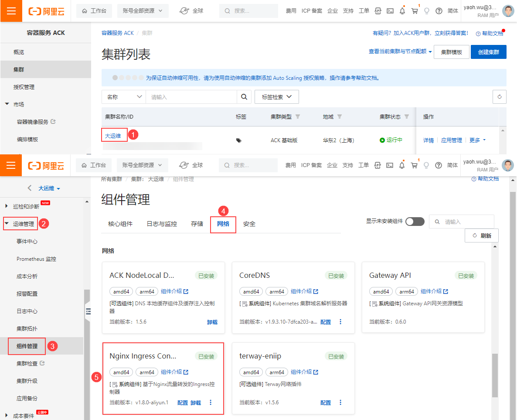517x420 pixels.
Task: Click first carousel dot in Auto Scaling banner
Action: (x=115, y=78)
